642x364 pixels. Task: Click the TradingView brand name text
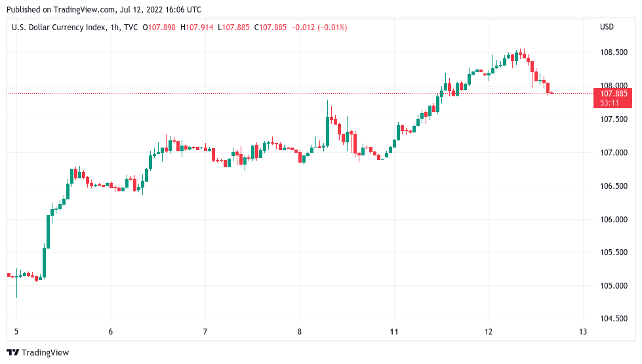[x=45, y=353]
